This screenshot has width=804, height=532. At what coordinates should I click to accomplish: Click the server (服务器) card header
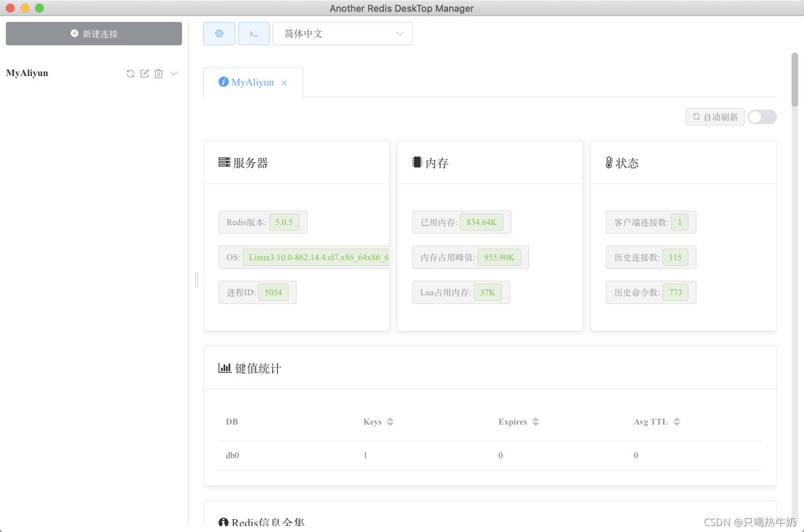click(x=296, y=163)
